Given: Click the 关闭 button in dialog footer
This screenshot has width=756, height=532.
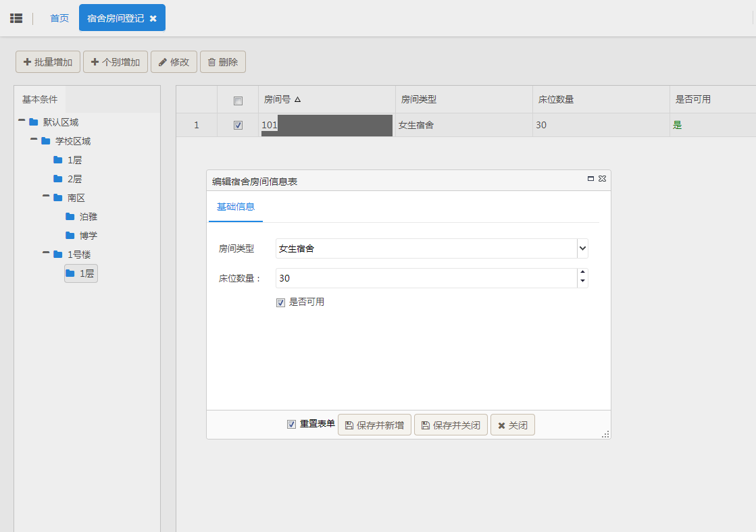Looking at the screenshot, I should [513, 425].
